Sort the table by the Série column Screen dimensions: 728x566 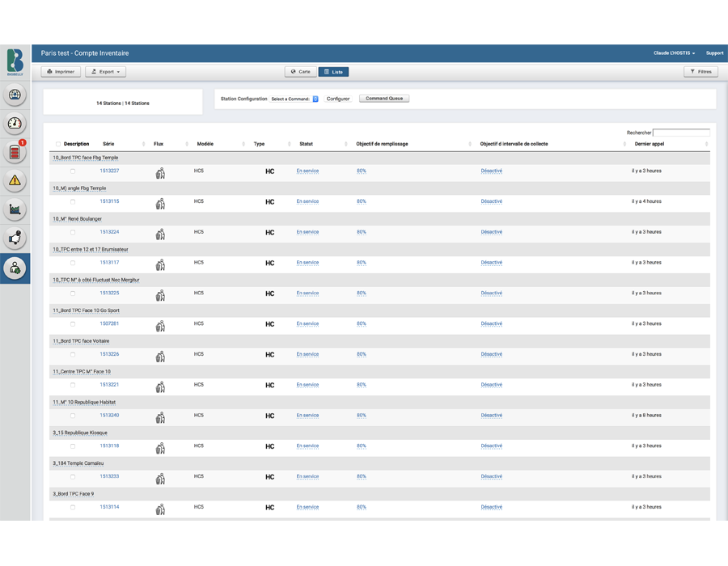pos(108,144)
